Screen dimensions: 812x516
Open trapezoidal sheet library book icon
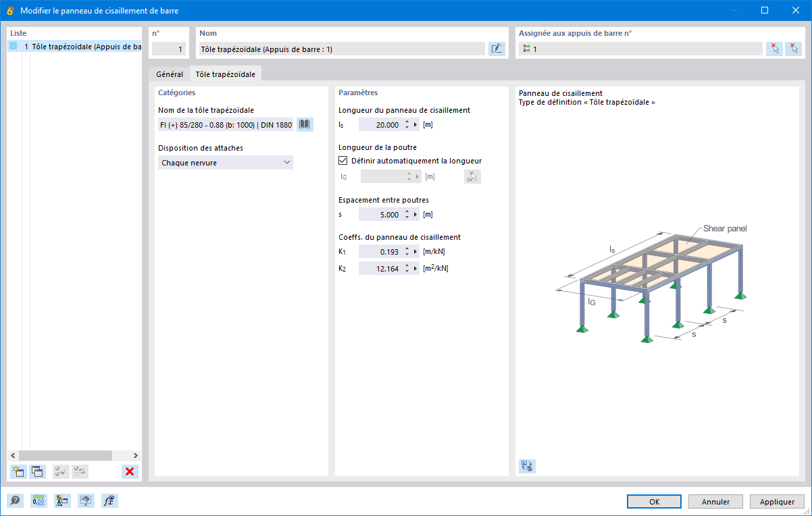point(305,124)
